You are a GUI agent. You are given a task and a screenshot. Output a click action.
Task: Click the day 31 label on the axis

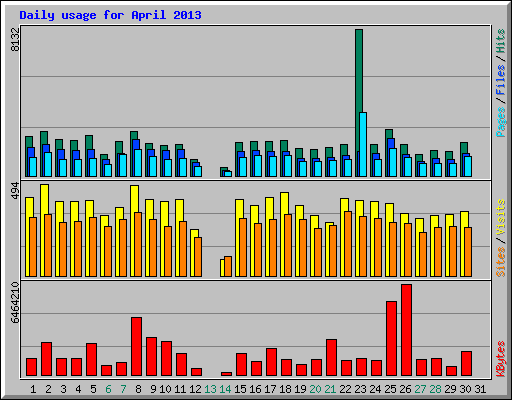pos(480,389)
